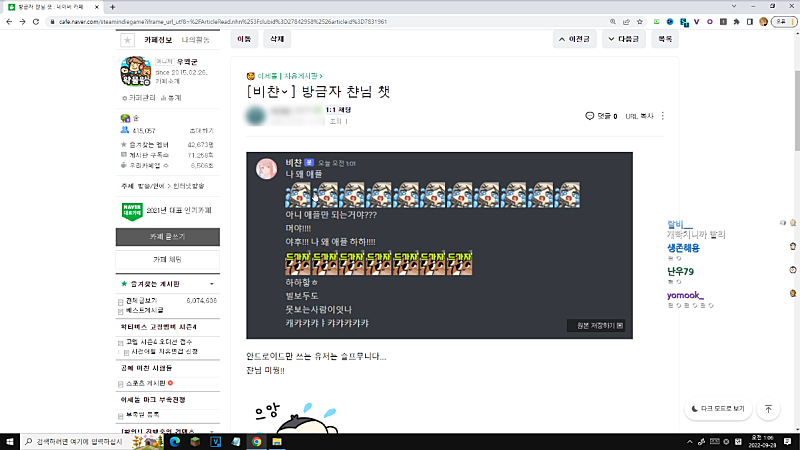Open 카페관리 settings link
This screenshot has height=450, width=800.
pyautogui.click(x=138, y=98)
